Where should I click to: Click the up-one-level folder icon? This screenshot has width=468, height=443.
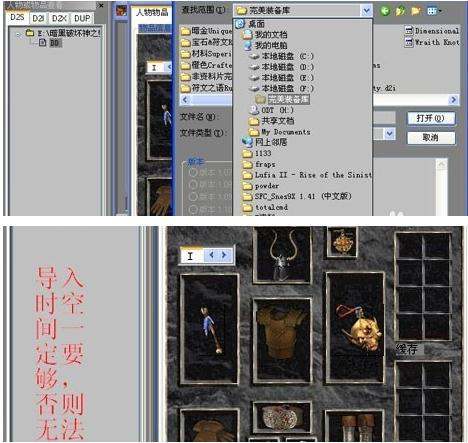coord(400,11)
